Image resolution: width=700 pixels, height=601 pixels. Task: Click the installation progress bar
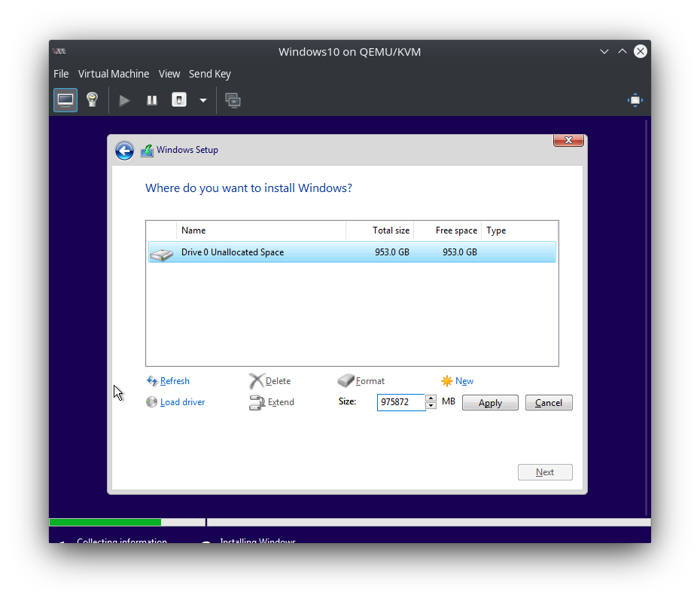350,523
